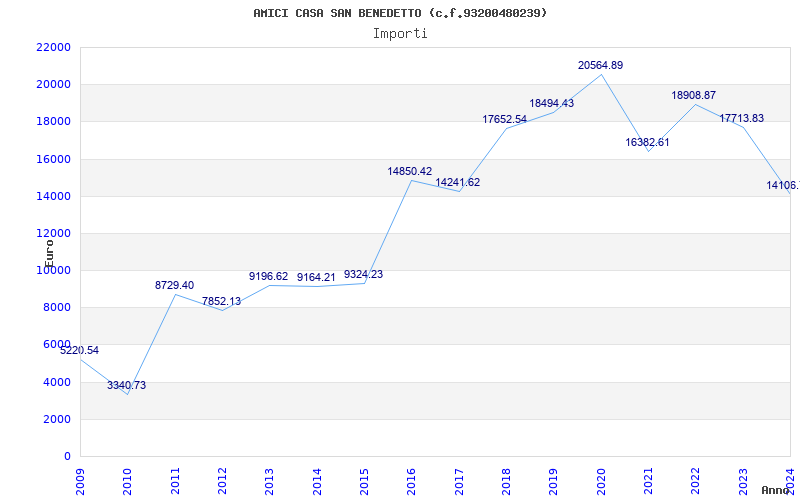
Task: Select the 20564.89 data label
Action: coord(601,65)
